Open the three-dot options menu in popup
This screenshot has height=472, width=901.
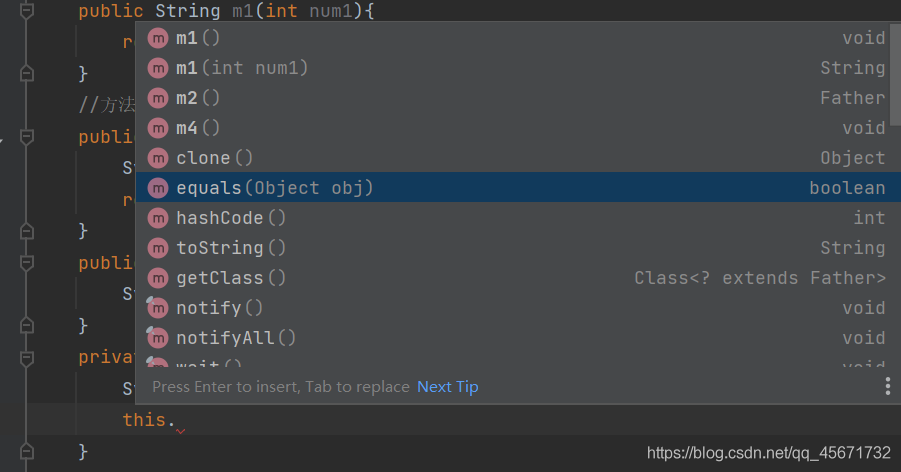pos(887,387)
